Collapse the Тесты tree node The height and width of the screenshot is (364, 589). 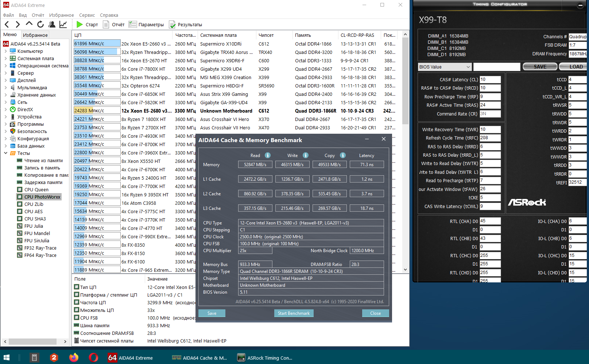pyautogui.click(x=5, y=153)
